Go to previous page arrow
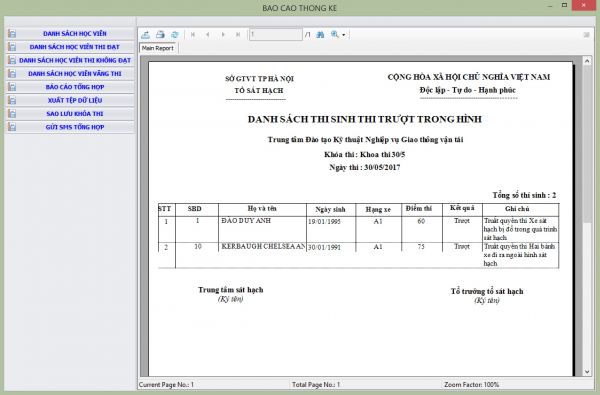The width and height of the screenshot is (600, 395). [x=208, y=35]
